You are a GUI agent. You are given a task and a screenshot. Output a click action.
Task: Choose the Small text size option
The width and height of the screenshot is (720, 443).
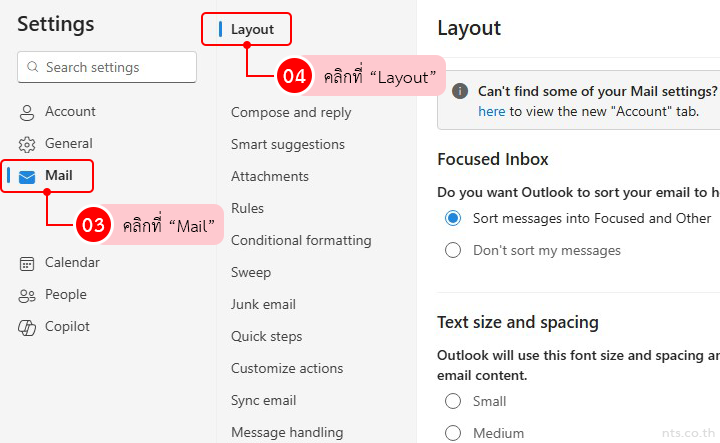(453, 401)
